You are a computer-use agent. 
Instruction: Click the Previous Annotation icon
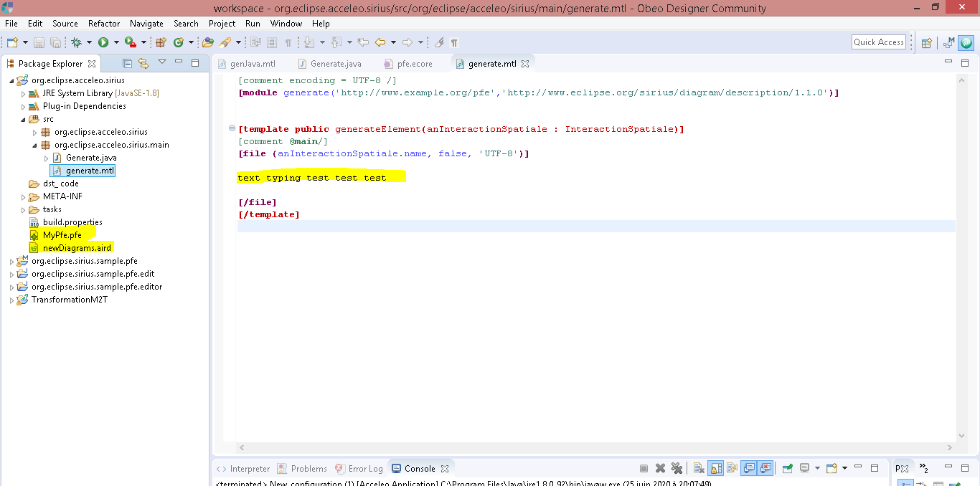(x=336, y=42)
